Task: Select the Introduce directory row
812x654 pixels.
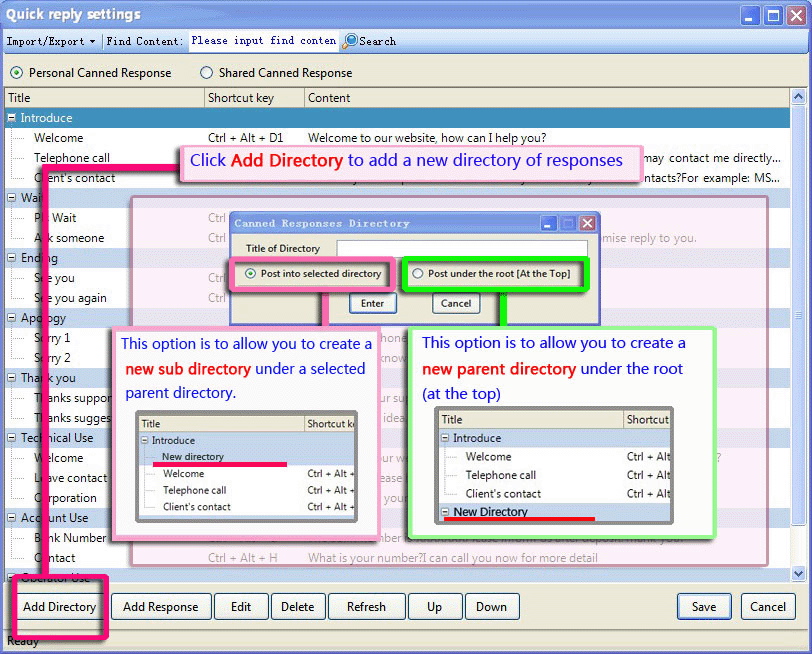Action: (397, 118)
